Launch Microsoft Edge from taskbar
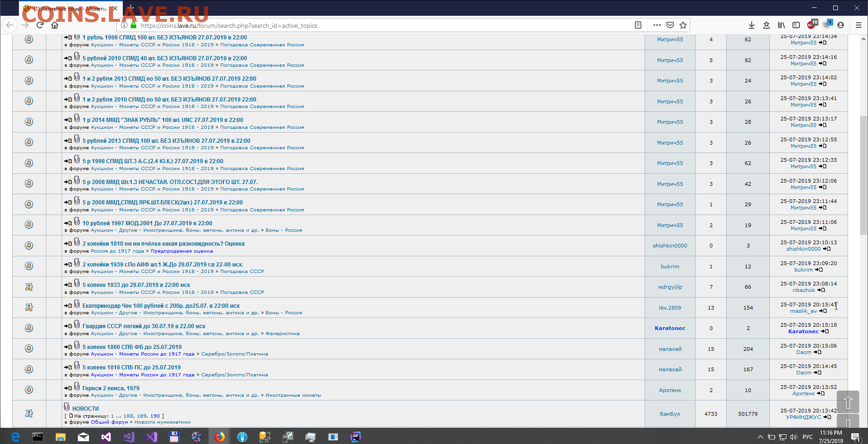 (x=15, y=437)
